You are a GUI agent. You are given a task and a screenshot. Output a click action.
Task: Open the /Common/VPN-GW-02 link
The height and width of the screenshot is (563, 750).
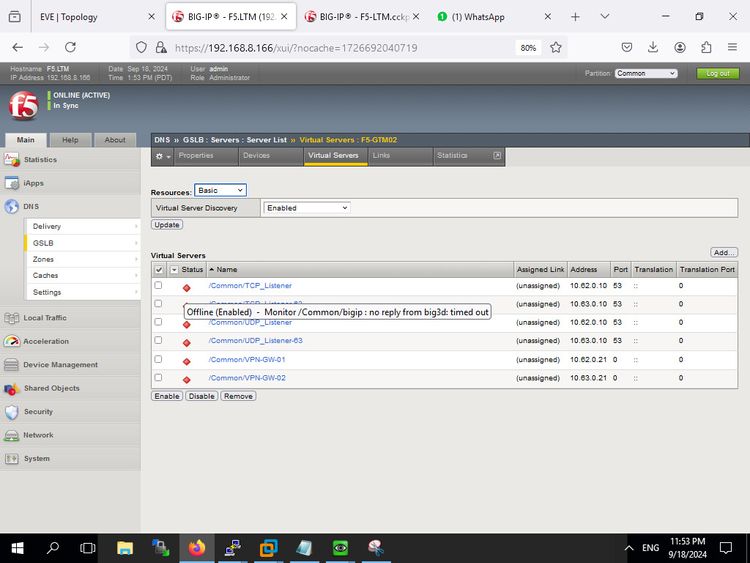tap(247, 378)
